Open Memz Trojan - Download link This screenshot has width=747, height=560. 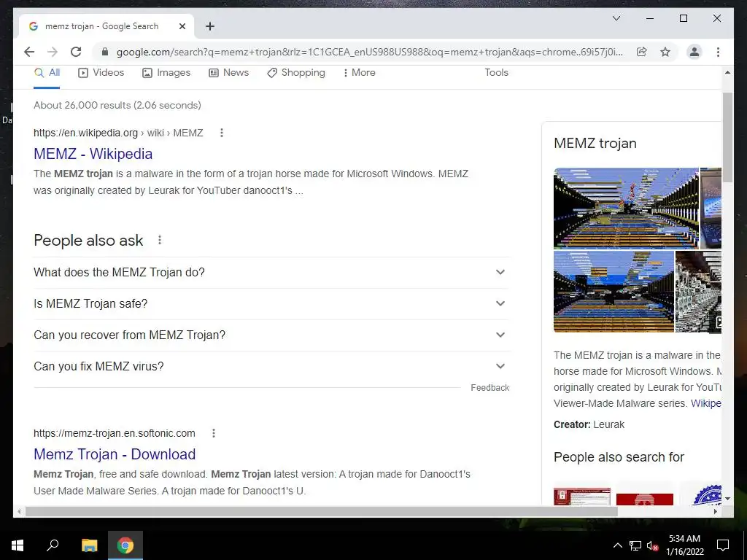pyautogui.click(x=115, y=454)
